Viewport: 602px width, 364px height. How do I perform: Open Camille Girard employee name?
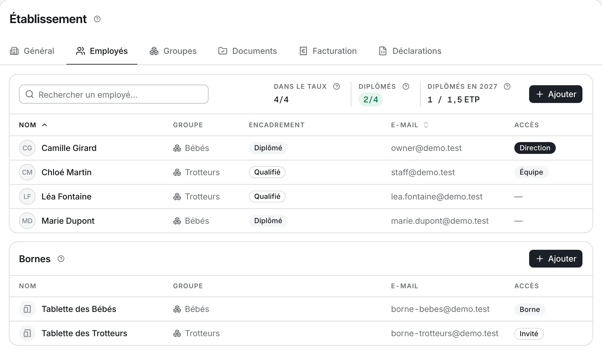[x=69, y=148]
